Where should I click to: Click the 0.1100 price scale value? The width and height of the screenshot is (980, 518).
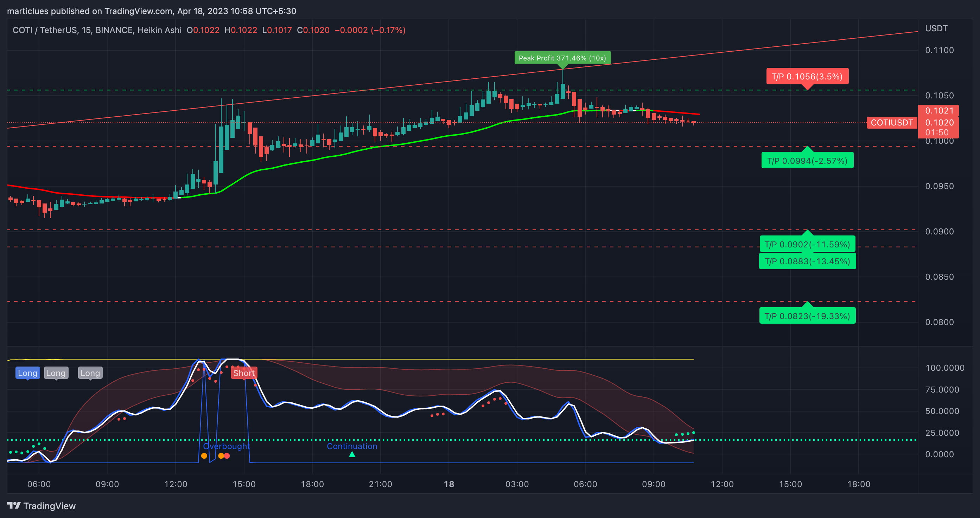click(939, 50)
